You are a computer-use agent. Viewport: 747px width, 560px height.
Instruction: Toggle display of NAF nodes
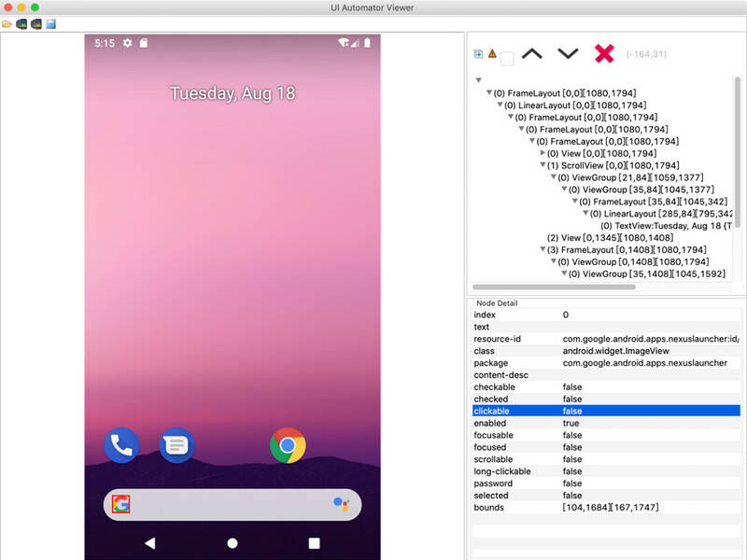click(x=493, y=54)
